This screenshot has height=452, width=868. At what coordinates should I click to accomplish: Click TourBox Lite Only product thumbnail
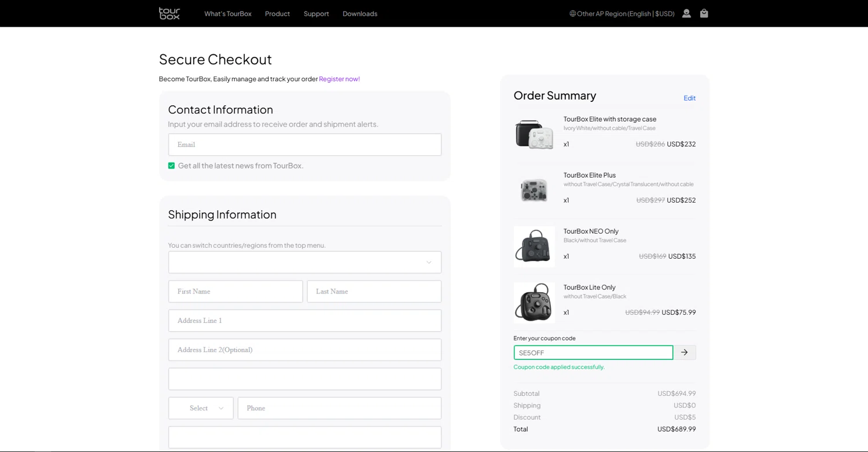(x=534, y=303)
